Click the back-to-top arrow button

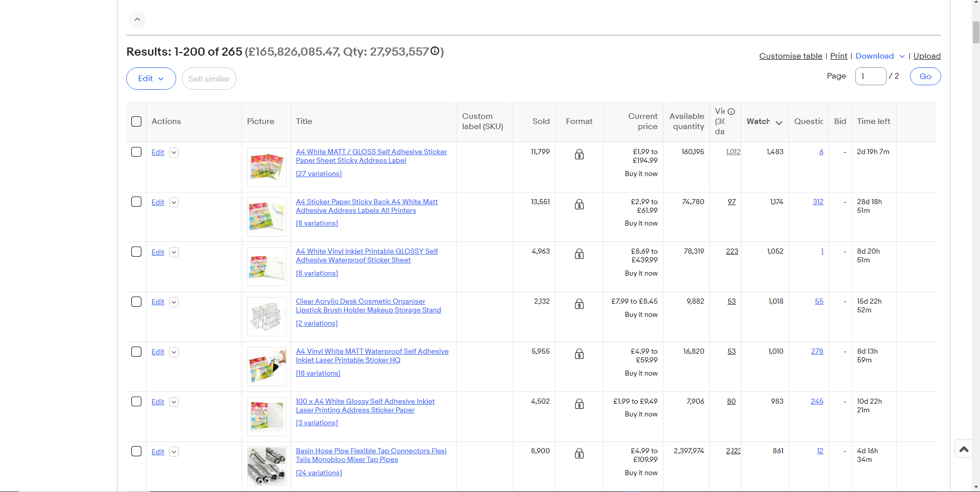pyautogui.click(x=964, y=449)
